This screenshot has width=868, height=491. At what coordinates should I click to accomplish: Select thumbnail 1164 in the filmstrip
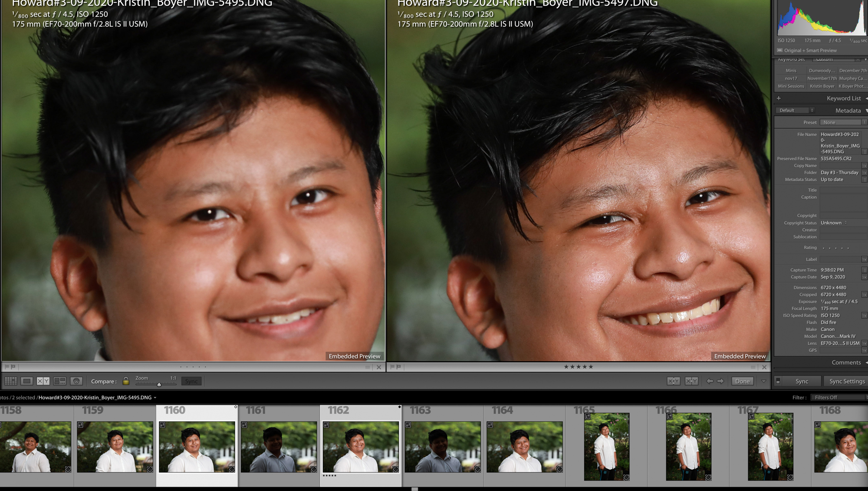527,447
